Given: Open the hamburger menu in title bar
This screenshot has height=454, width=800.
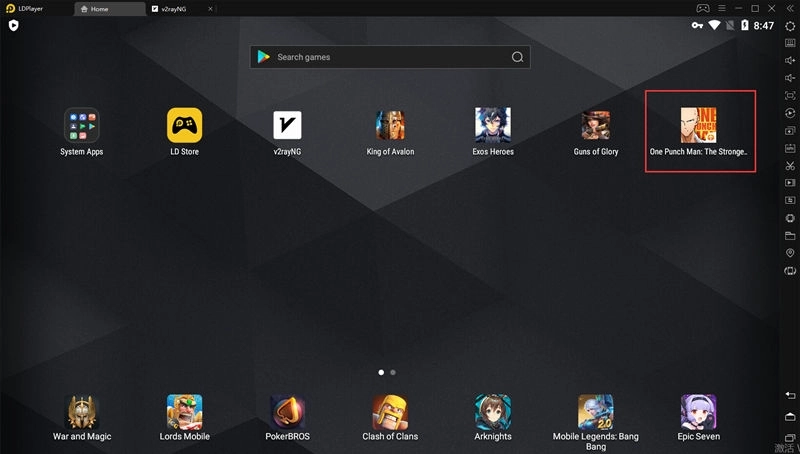Looking at the screenshot, I should 721,8.
